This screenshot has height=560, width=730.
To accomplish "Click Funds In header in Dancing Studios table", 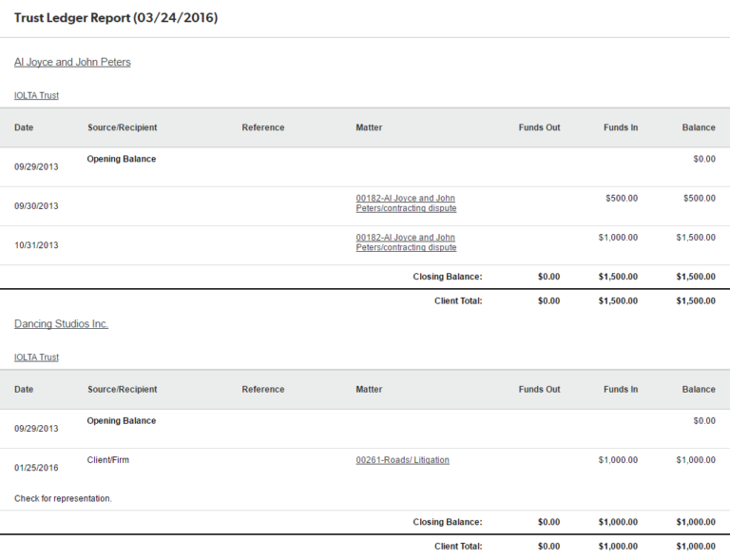I will pos(620,389).
